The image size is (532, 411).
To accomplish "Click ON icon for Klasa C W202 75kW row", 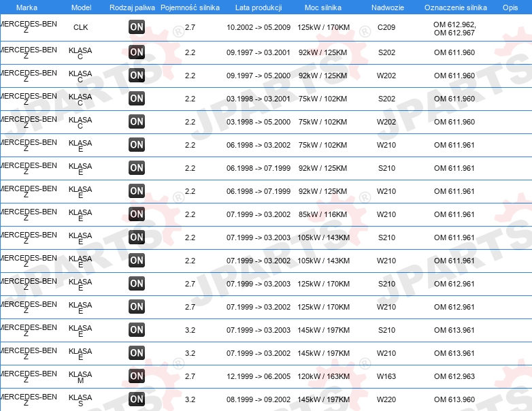I will tap(137, 122).
